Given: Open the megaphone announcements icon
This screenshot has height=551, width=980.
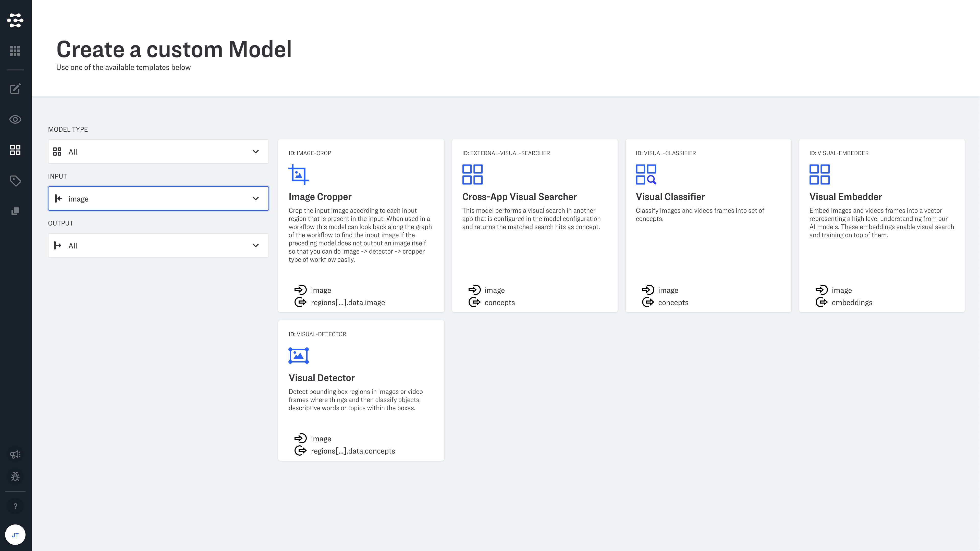Looking at the screenshot, I should [x=15, y=454].
